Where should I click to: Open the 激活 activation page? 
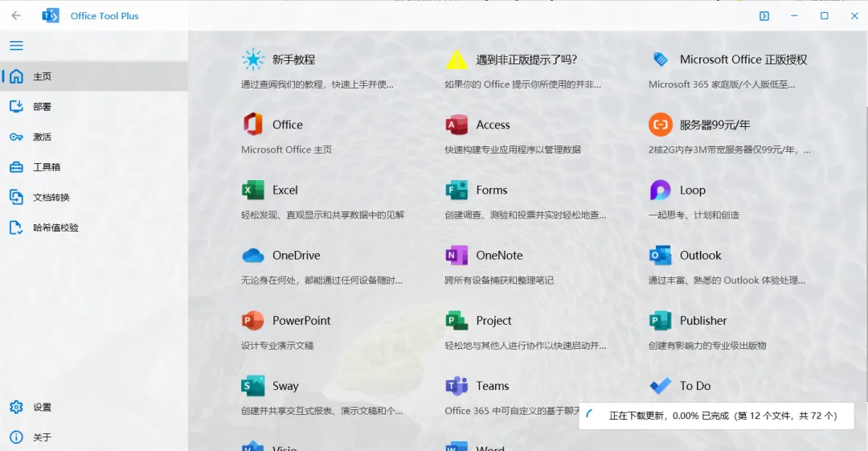coord(94,137)
